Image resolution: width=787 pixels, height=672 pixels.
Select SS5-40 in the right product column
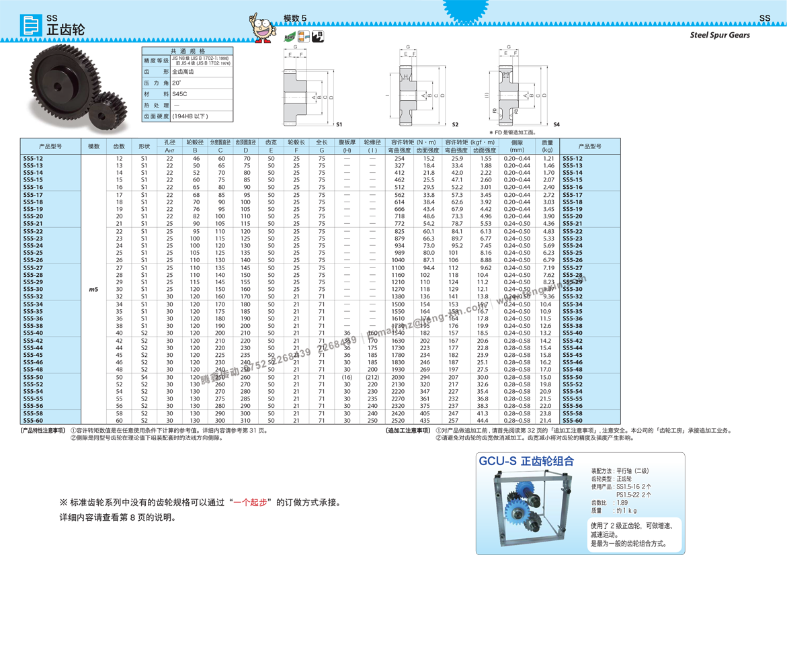tap(573, 333)
